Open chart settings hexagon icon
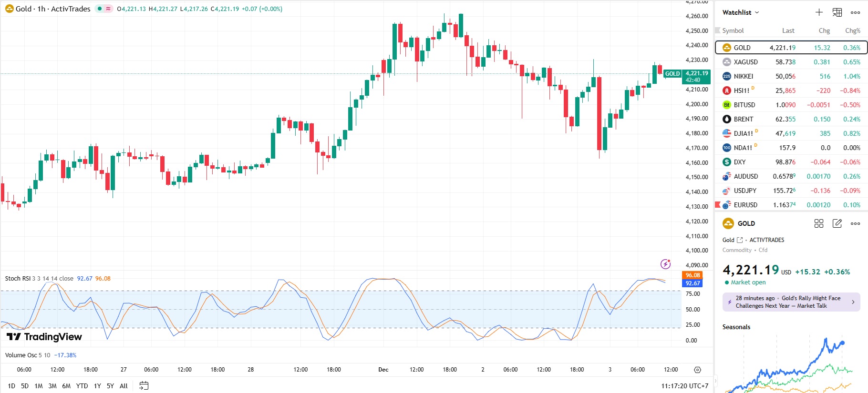 click(697, 370)
